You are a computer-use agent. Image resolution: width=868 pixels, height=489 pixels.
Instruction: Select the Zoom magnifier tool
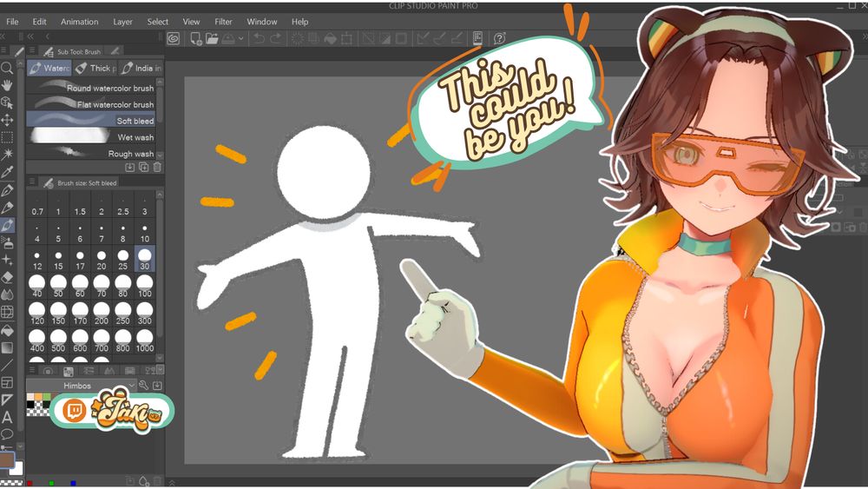(7, 68)
